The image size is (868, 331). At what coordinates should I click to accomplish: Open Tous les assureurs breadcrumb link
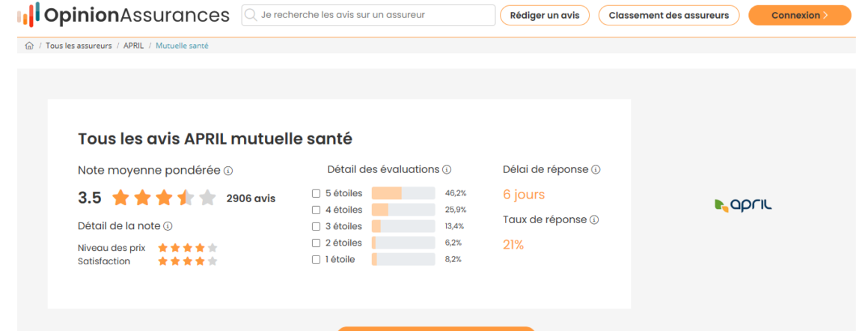click(79, 46)
